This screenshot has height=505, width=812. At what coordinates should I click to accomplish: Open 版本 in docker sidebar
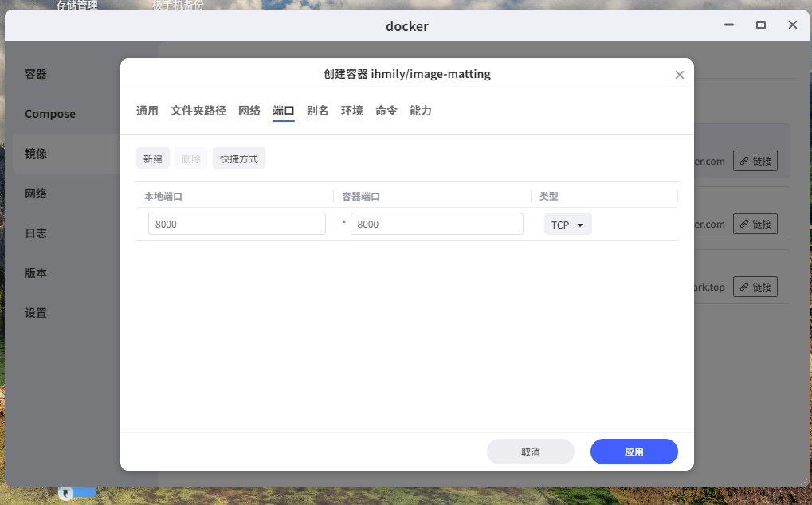click(36, 272)
